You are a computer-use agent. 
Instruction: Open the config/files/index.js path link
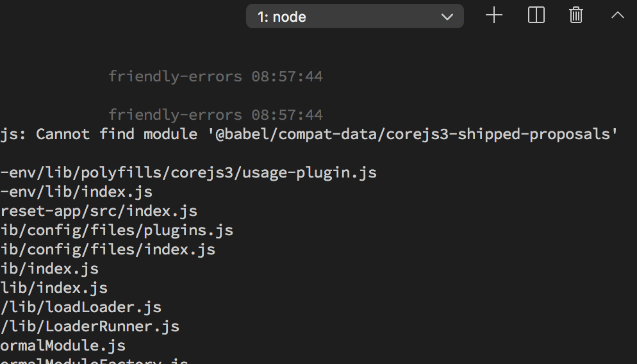pos(108,249)
